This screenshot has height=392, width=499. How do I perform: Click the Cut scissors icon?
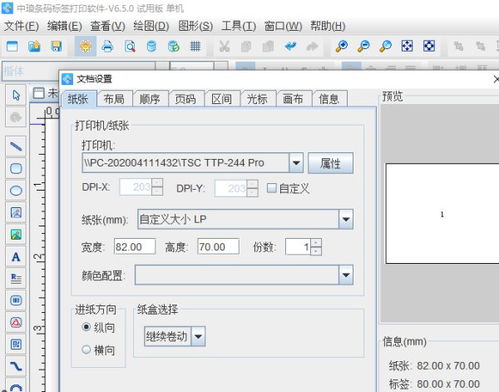pyautogui.click(x=224, y=46)
